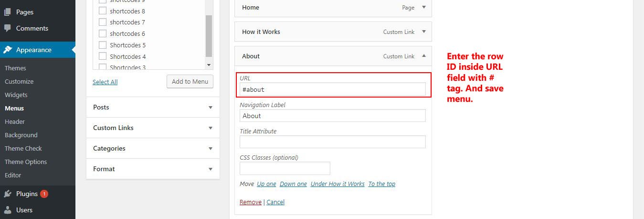Screen dimensions: 644x219
Task: Click the Pages icon in sidebar
Action: 8,12
